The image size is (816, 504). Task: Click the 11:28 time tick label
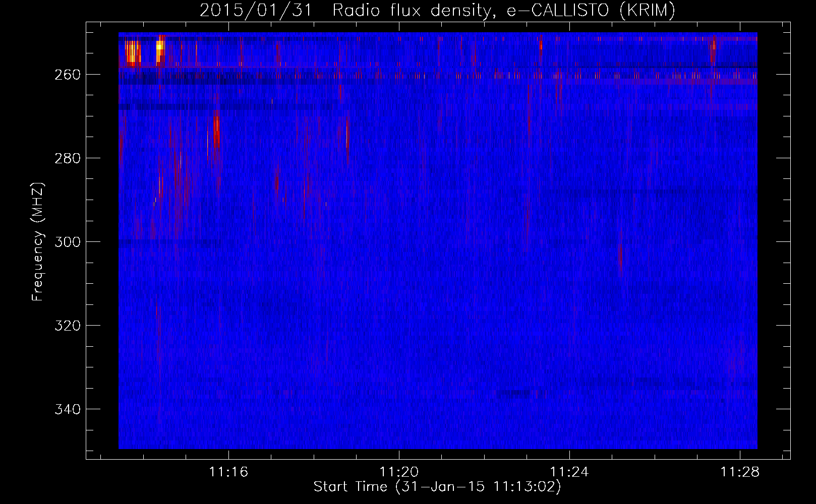point(740,472)
